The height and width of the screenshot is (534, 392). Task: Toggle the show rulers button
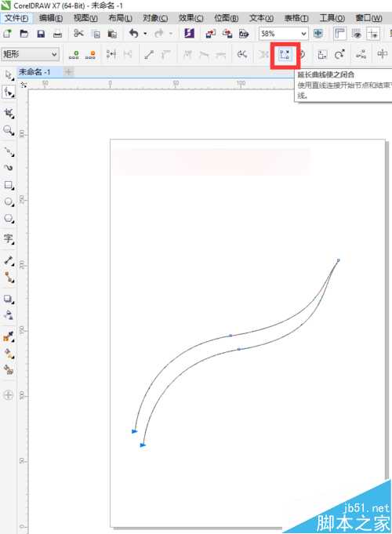(339, 34)
